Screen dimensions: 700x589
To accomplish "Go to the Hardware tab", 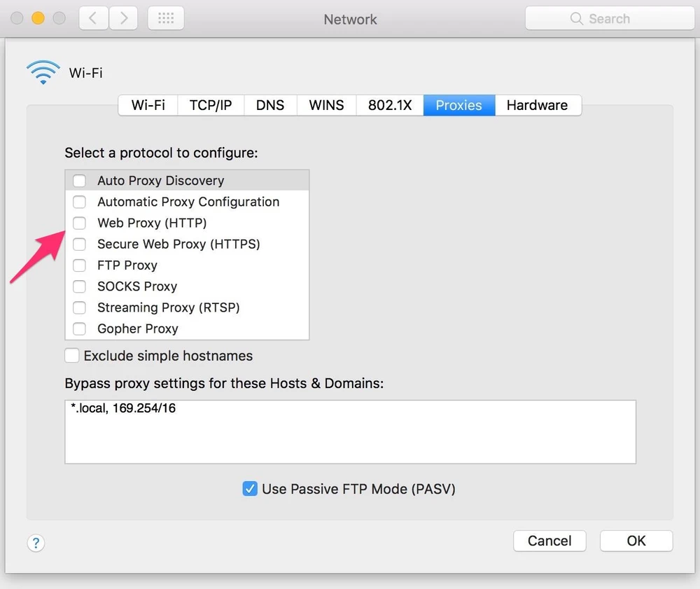I will (537, 106).
